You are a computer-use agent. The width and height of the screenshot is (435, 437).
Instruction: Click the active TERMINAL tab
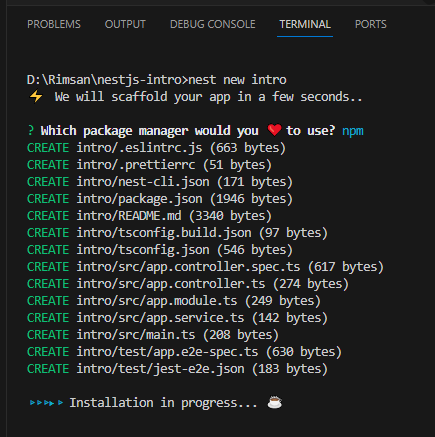click(x=305, y=24)
